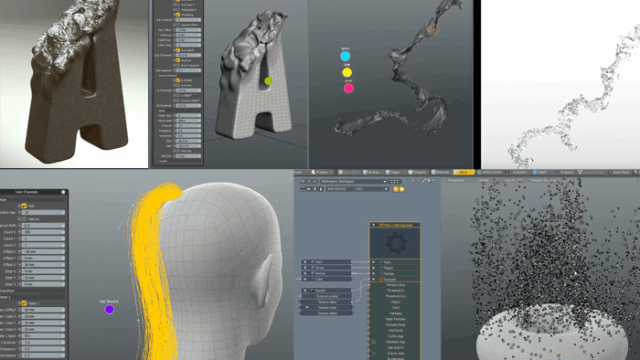Select the pink circle locator handle
This screenshot has width=640, height=360.
(349, 88)
